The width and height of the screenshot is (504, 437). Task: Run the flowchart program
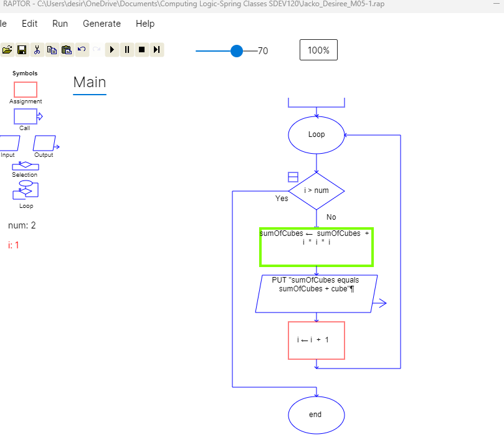click(112, 50)
